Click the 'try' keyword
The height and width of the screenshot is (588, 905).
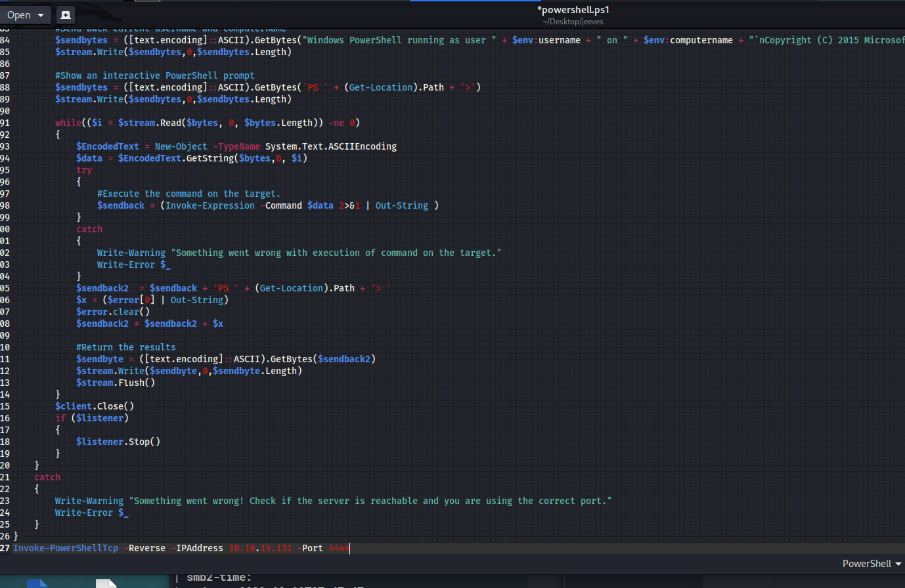pos(84,170)
